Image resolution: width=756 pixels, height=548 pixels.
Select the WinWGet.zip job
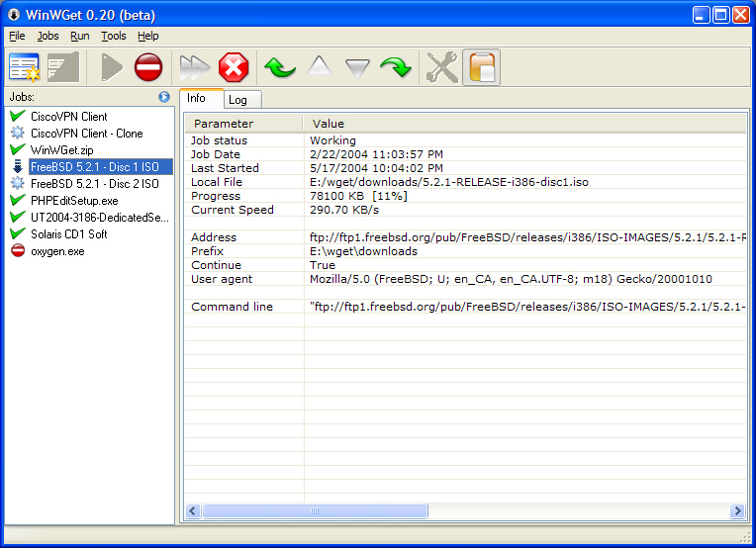tap(61, 150)
